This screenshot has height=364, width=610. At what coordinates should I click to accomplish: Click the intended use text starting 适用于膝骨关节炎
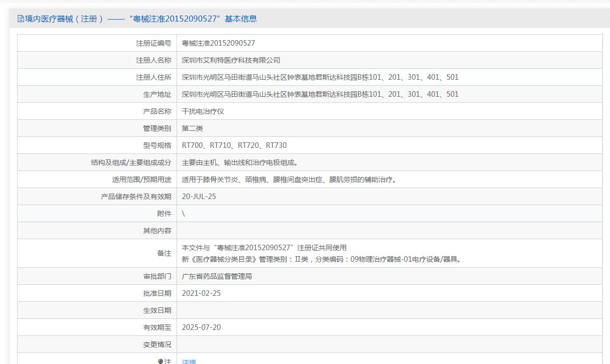point(290,179)
